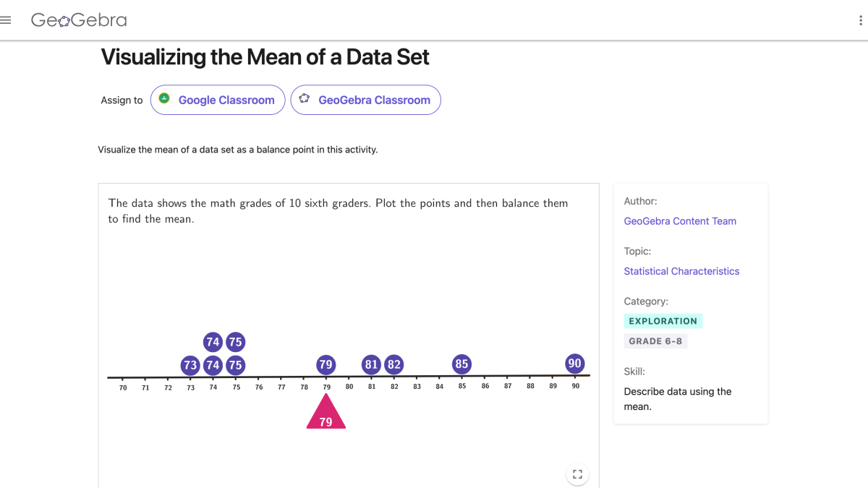The height and width of the screenshot is (488, 868).
Task: Click the Google Classroom logo icon
Action: (x=164, y=99)
